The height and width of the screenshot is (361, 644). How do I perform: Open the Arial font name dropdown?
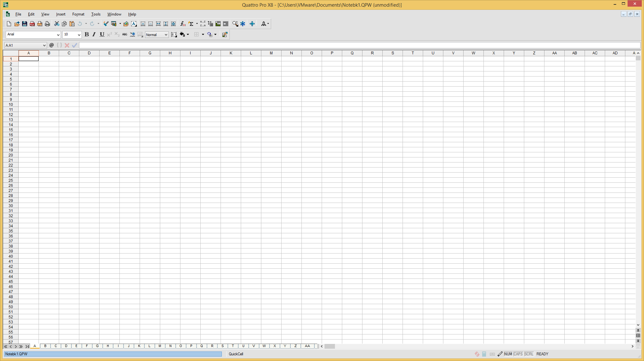coord(58,35)
